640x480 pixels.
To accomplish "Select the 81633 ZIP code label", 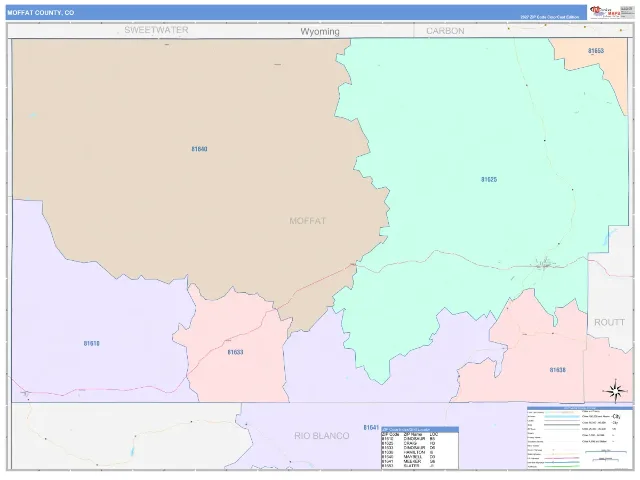I will tap(235, 352).
